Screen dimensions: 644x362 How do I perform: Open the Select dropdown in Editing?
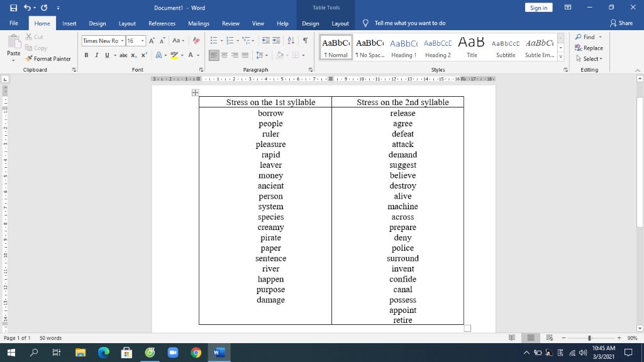[x=589, y=58]
